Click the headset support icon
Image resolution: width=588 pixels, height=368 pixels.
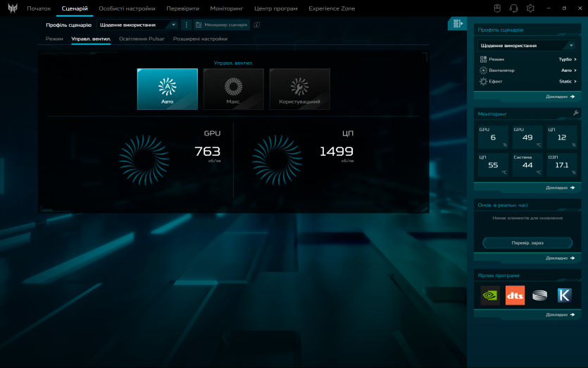513,8
